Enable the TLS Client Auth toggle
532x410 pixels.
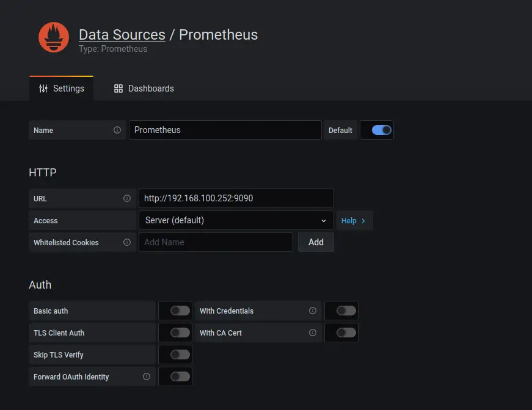[x=180, y=333]
